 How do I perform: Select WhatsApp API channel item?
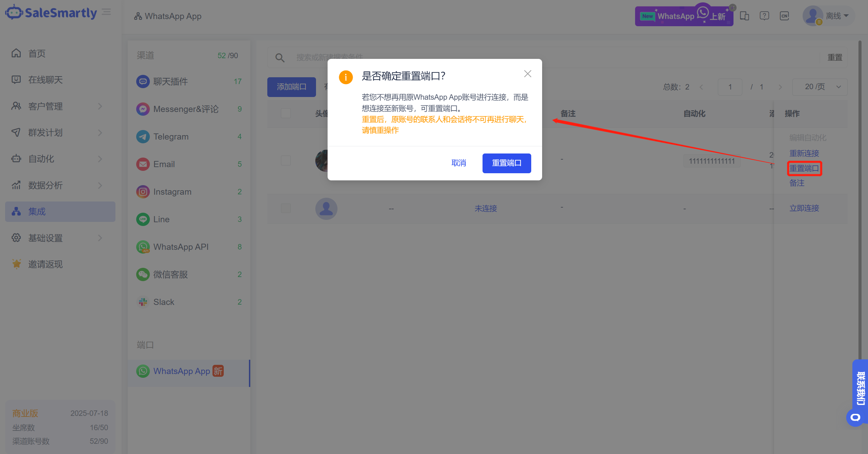pyautogui.click(x=181, y=247)
